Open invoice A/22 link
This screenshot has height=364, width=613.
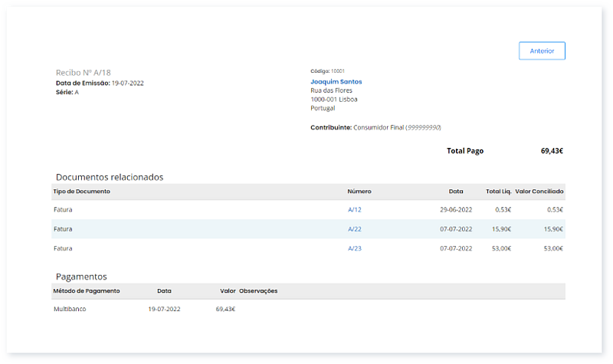click(354, 229)
